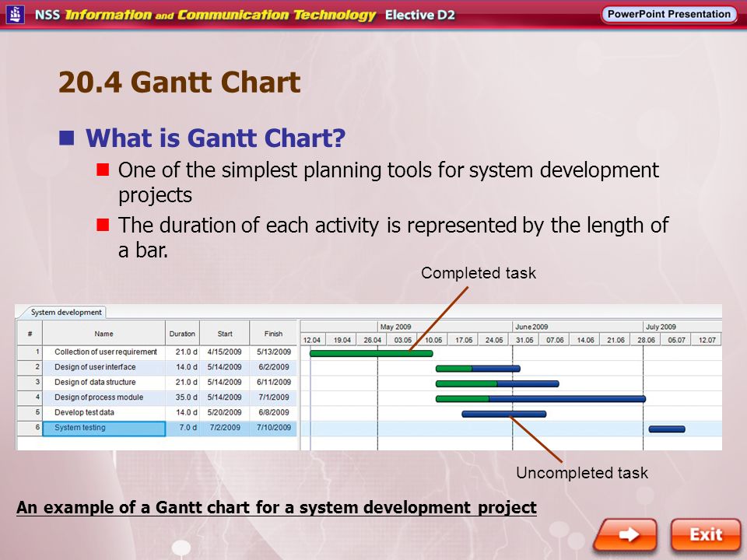Click the 12.07 week column header
Screen dimensions: 747x560
click(707, 340)
